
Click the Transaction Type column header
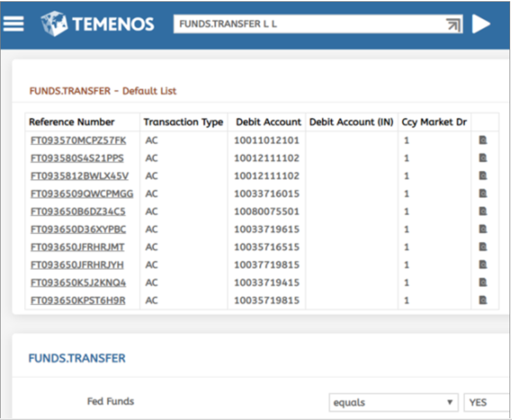click(x=183, y=122)
